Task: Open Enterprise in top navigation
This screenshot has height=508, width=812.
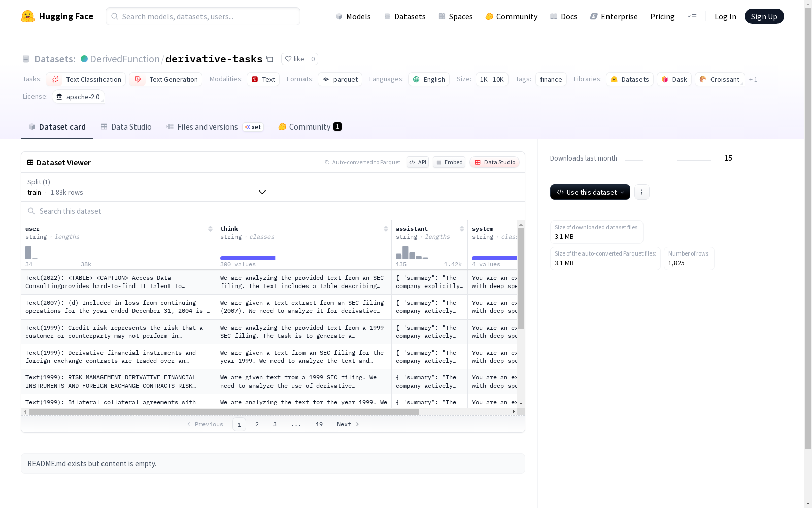Action: [614, 16]
